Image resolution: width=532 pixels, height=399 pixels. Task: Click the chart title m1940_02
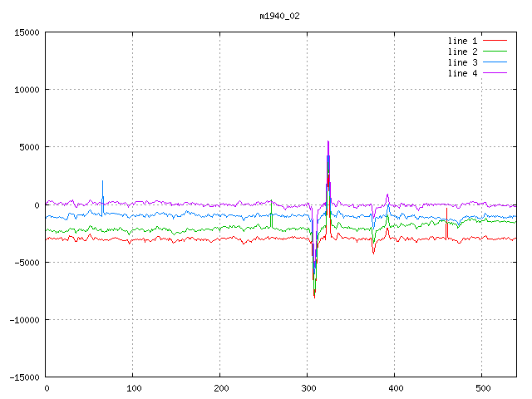tap(279, 16)
